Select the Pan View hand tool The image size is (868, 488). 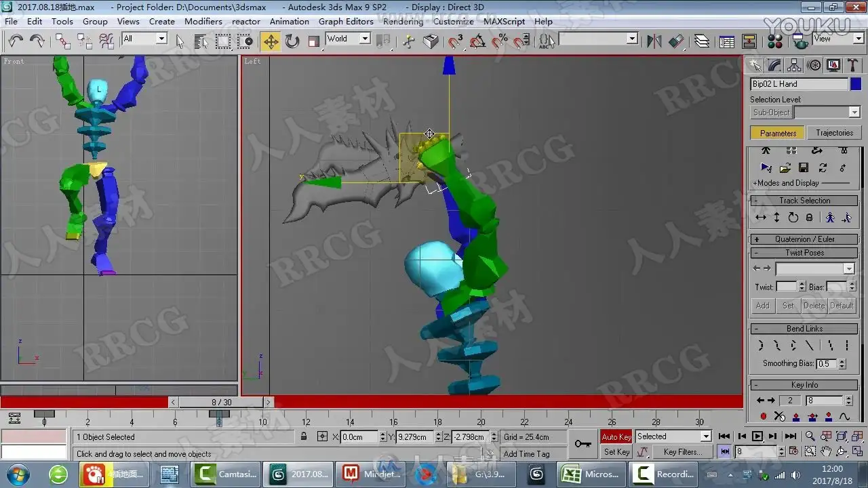826,451
